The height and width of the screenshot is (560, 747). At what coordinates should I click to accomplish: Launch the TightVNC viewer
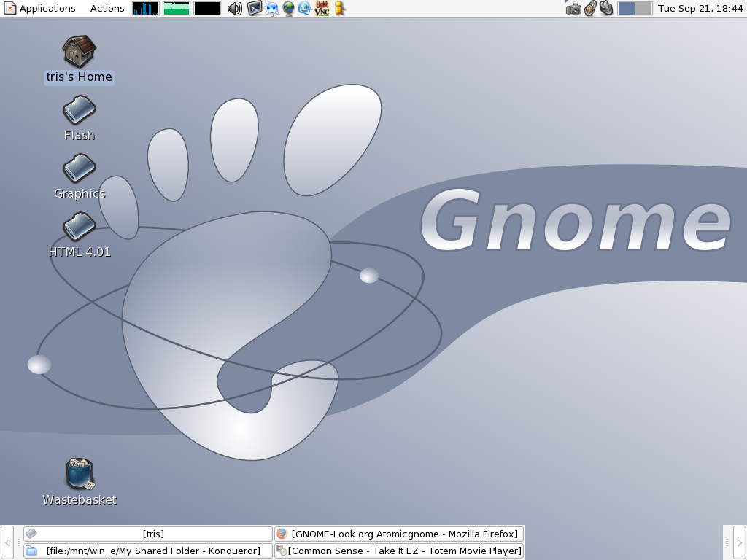coord(322,8)
